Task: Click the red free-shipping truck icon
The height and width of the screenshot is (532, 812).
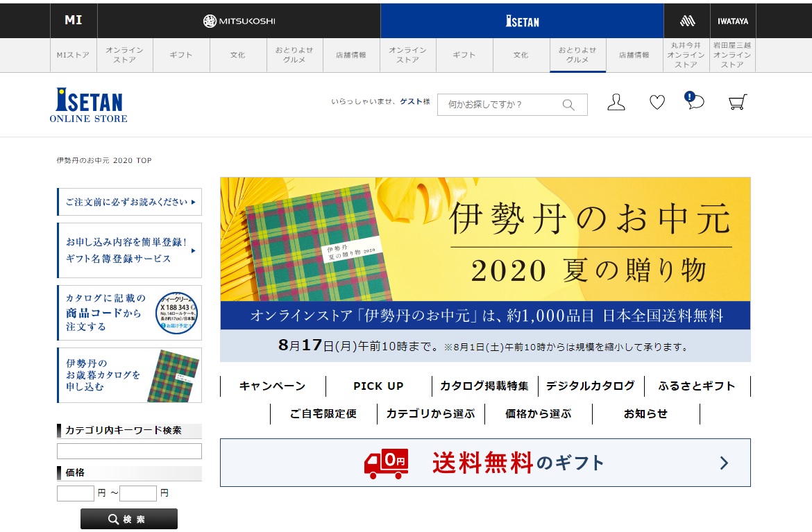Action: pyautogui.click(x=387, y=463)
